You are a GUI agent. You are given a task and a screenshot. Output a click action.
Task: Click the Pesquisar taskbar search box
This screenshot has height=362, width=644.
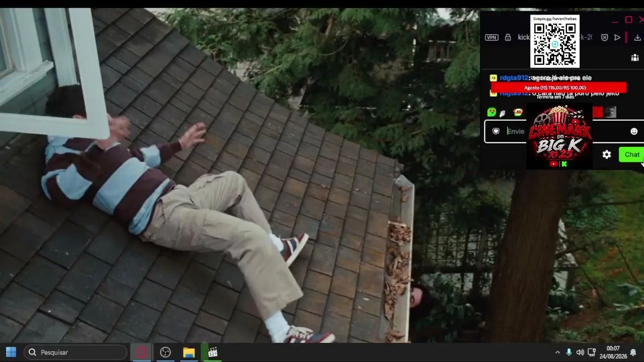point(75,352)
